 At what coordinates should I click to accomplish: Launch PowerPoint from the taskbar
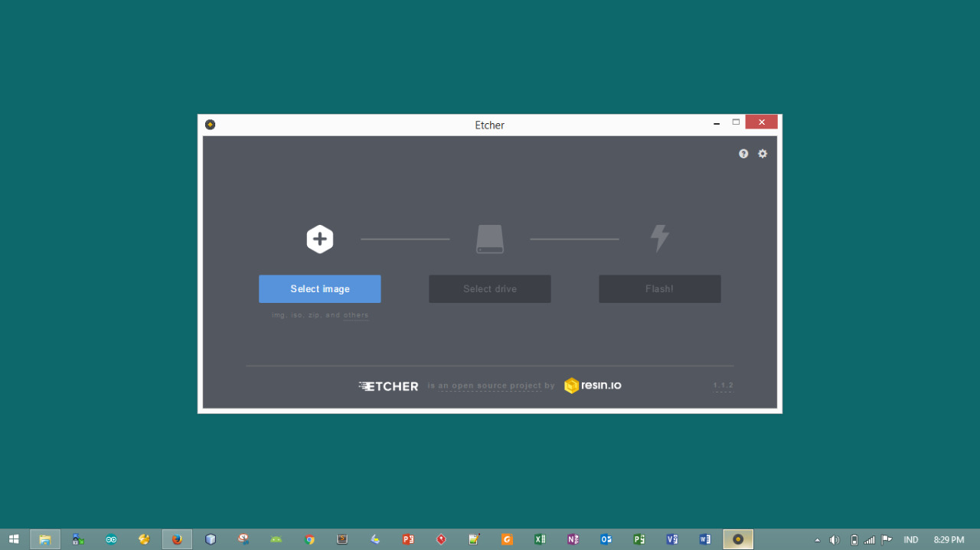click(x=408, y=539)
